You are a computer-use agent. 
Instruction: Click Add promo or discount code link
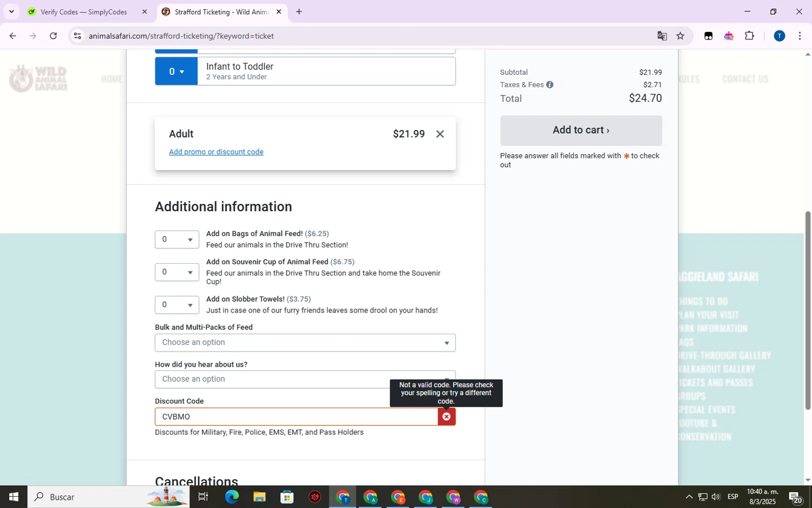(x=216, y=152)
